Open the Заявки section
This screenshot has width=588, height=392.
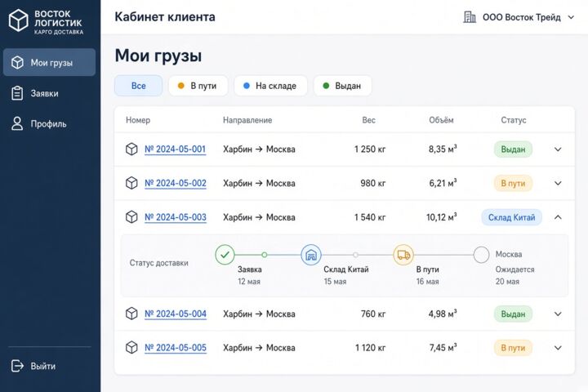click(35, 93)
